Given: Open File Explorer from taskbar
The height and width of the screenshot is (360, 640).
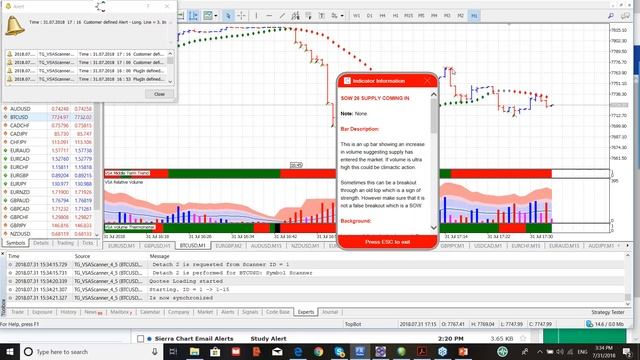Looking at the screenshot, I should pyautogui.click(x=195, y=352).
